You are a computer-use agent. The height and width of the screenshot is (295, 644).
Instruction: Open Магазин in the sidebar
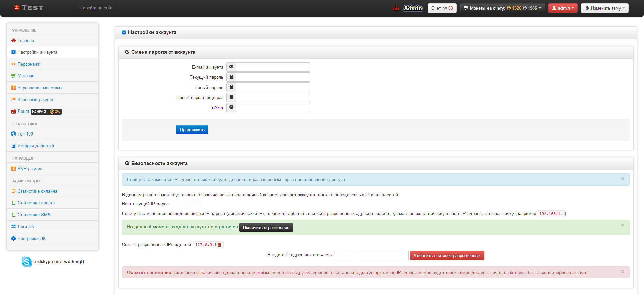pos(53,76)
